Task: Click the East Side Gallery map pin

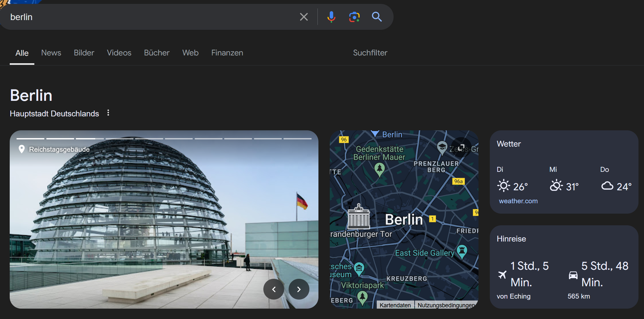Action: point(462,252)
